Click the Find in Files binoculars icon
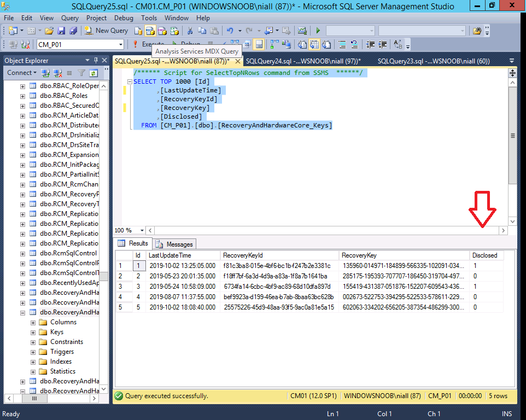 click(x=477, y=31)
